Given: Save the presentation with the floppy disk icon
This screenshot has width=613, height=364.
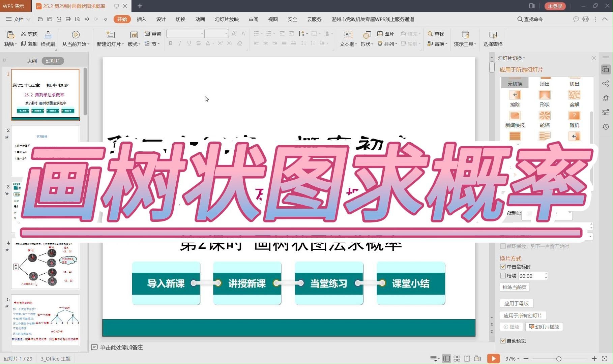Looking at the screenshot, I should (x=50, y=19).
